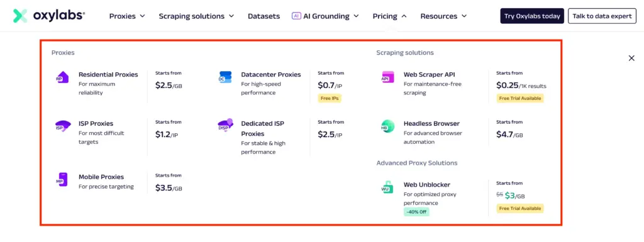Click the Residential Proxies RP icon

click(62, 77)
